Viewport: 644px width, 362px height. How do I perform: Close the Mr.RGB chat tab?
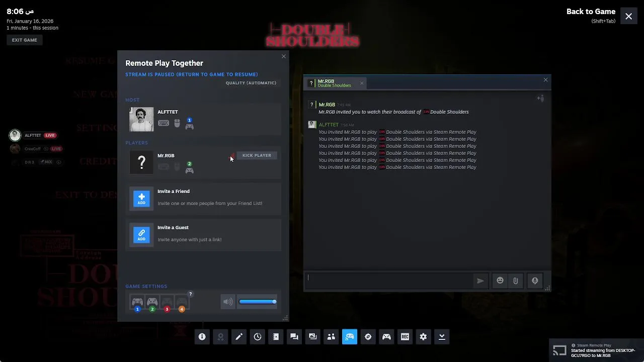[362, 83]
